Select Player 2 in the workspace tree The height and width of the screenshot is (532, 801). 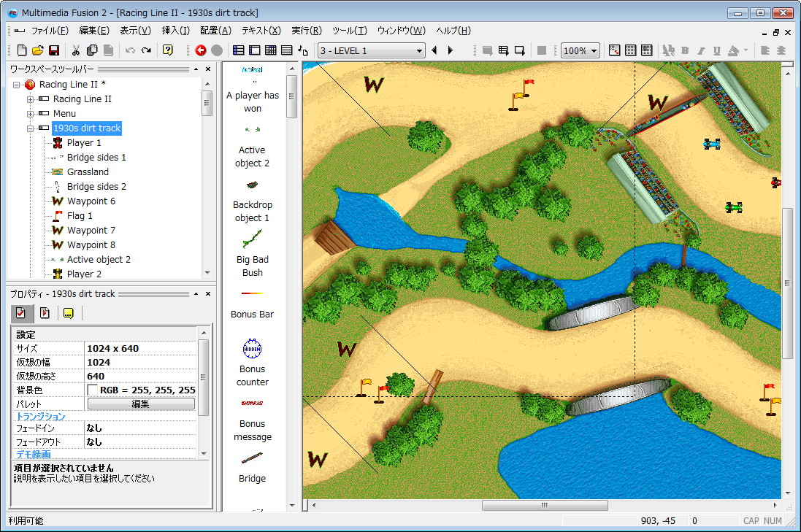coord(84,274)
